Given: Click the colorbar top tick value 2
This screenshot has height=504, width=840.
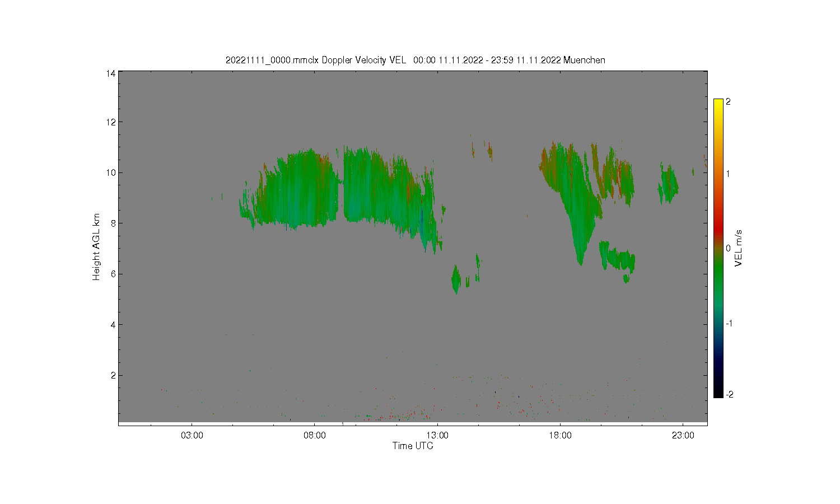Looking at the screenshot, I should 728,102.
